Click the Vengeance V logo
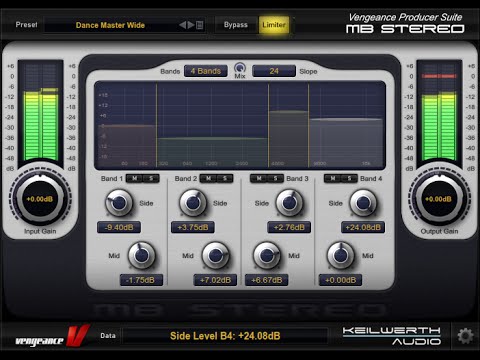 pos(53,337)
